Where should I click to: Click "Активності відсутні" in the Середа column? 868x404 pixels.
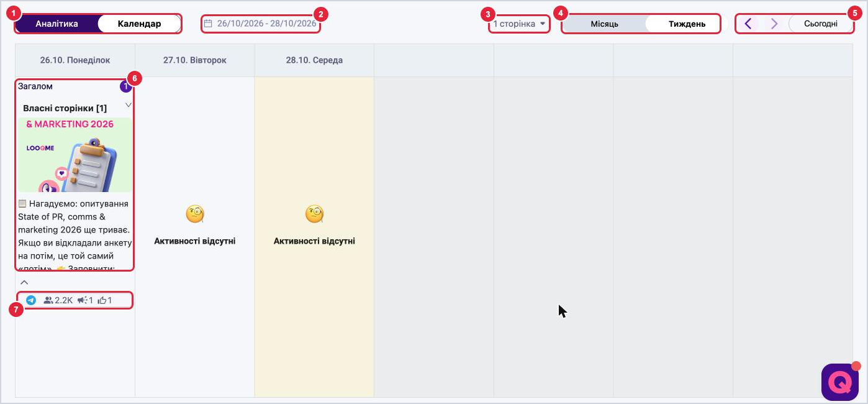pyautogui.click(x=314, y=241)
